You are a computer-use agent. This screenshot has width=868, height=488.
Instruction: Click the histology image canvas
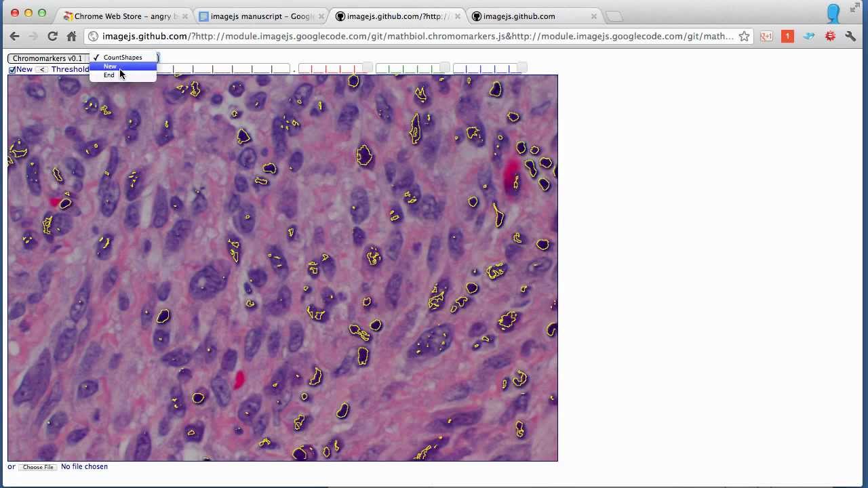tap(283, 268)
